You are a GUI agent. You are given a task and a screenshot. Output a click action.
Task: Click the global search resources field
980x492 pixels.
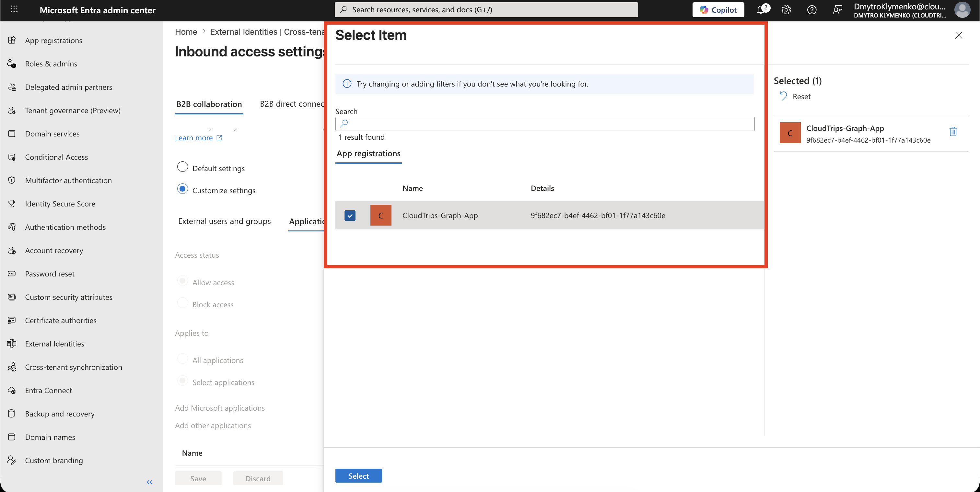coord(486,10)
